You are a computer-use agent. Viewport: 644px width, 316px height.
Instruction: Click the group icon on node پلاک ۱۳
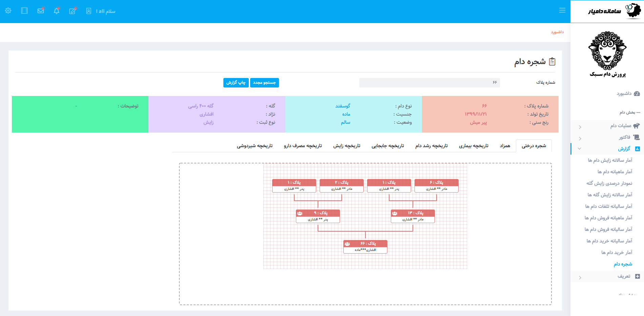[395, 213]
